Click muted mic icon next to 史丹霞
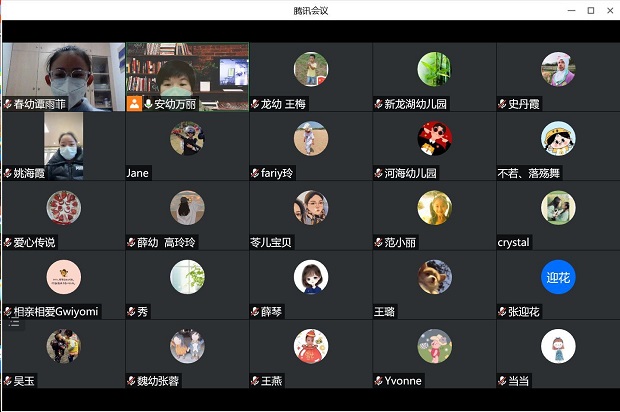Viewport: 620px width, 412px height. [x=502, y=104]
